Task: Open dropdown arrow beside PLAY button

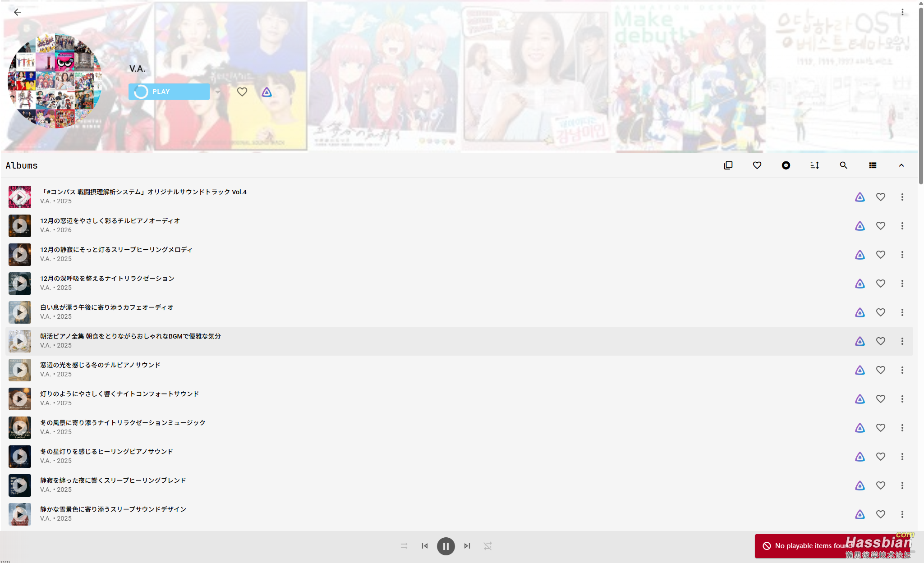Action: coord(218,92)
